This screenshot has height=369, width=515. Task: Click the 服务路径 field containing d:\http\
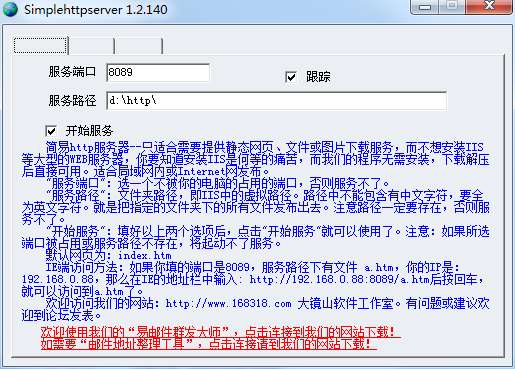tap(276, 101)
